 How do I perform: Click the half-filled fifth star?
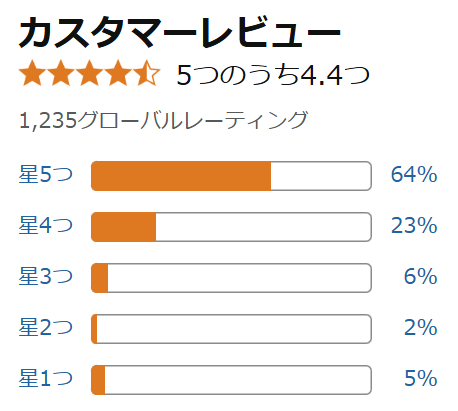pos(147,73)
